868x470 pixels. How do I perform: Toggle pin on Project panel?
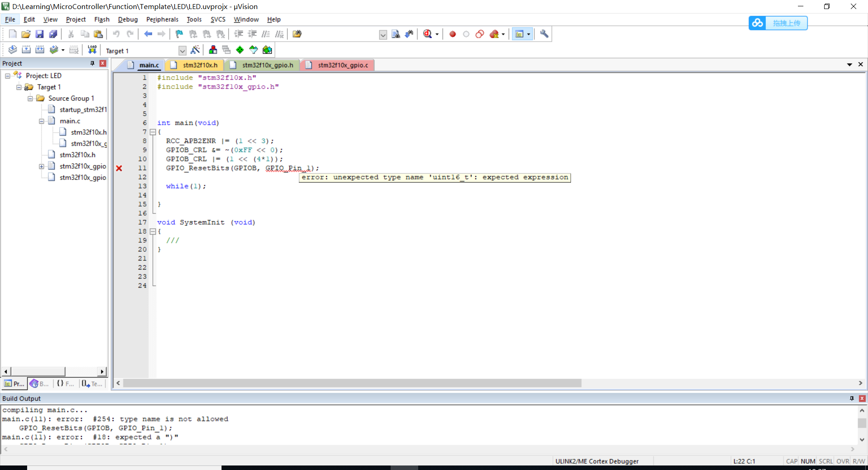[92, 63]
